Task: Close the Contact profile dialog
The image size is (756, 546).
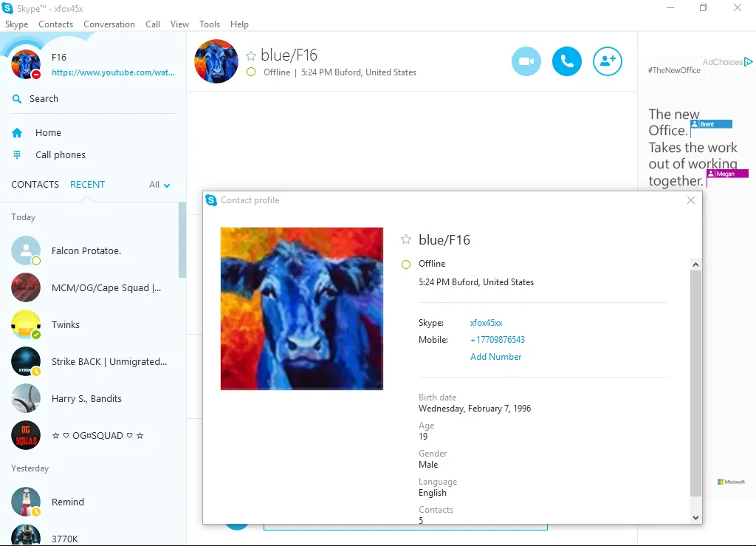Action: coord(691,200)
